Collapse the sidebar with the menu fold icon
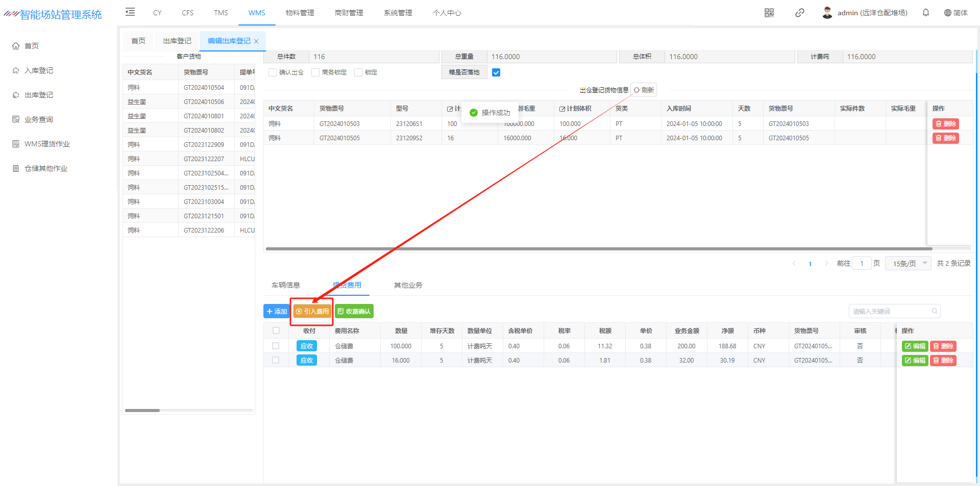Screen dimensions: 980x486 [130, 12]
